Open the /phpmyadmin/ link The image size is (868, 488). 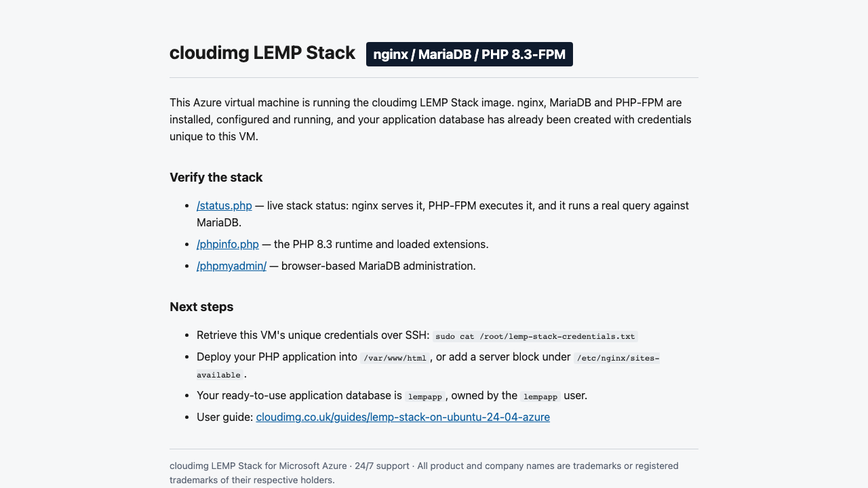click(231, 266)
